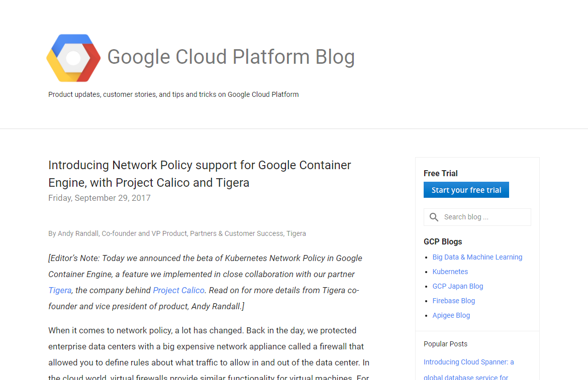Image resolution: width=588 pixels, height=380 pixels.
Task: Click the Google Cloud Platform hexagon logo
Action: pyautogui.click(x=73, y=58)
